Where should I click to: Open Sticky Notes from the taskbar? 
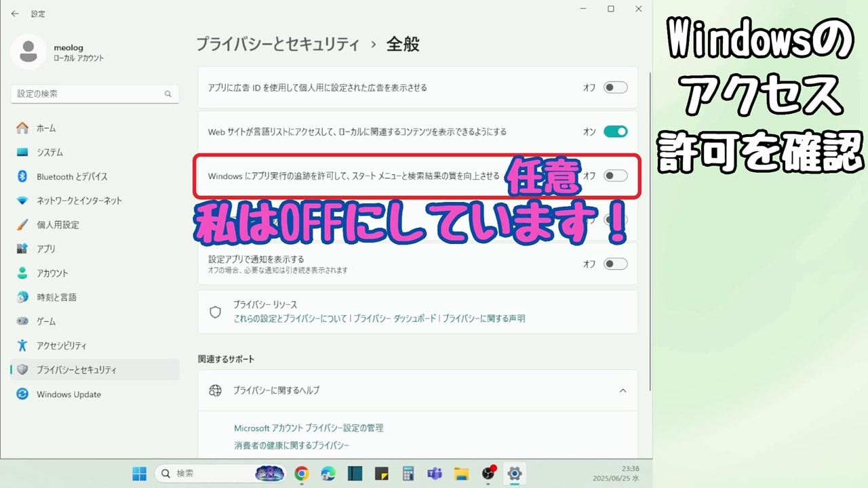click(x=381, y=473)
